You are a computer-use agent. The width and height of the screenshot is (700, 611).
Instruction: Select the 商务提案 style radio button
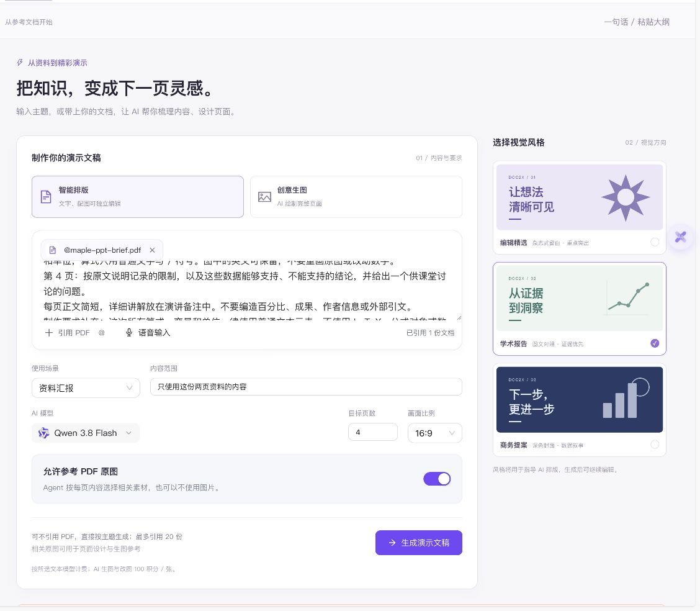point(655,445)
